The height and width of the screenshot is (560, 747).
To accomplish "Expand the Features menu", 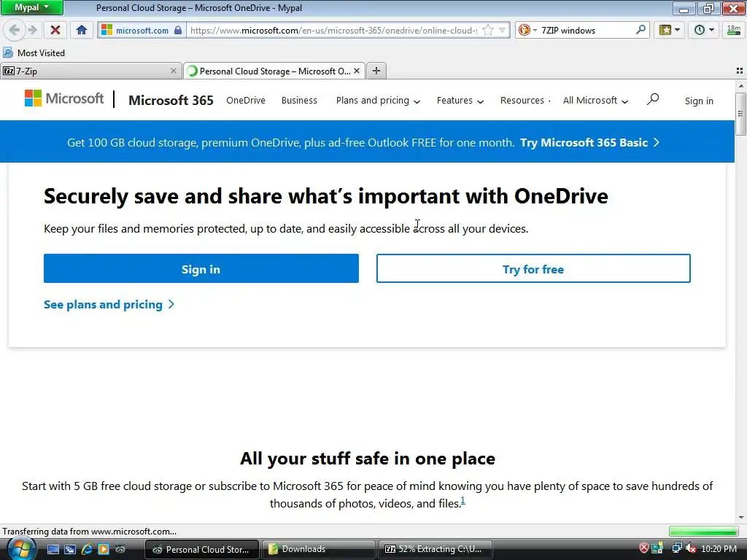I will click(460, 101).
